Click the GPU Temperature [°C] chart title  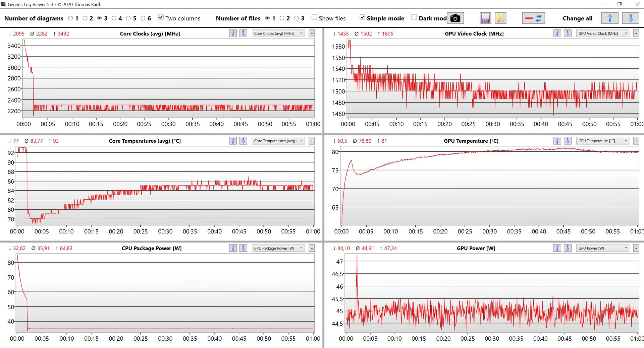tap(471, 141)
